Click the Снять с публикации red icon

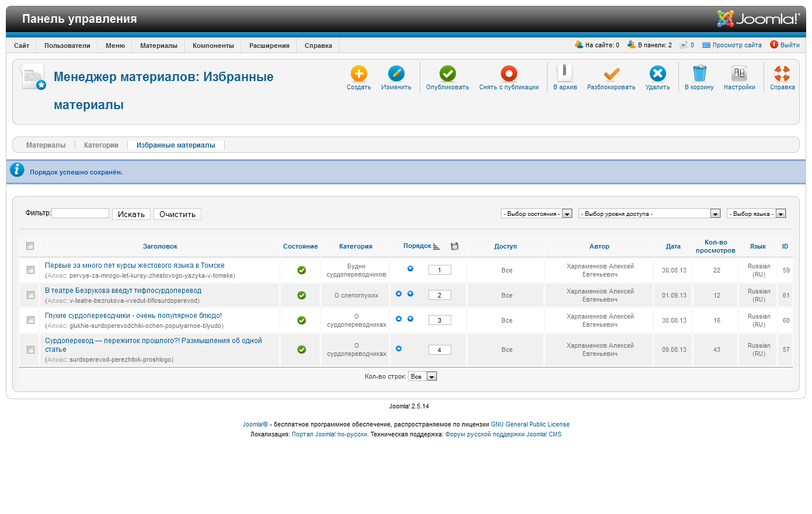tap(509, 74)
